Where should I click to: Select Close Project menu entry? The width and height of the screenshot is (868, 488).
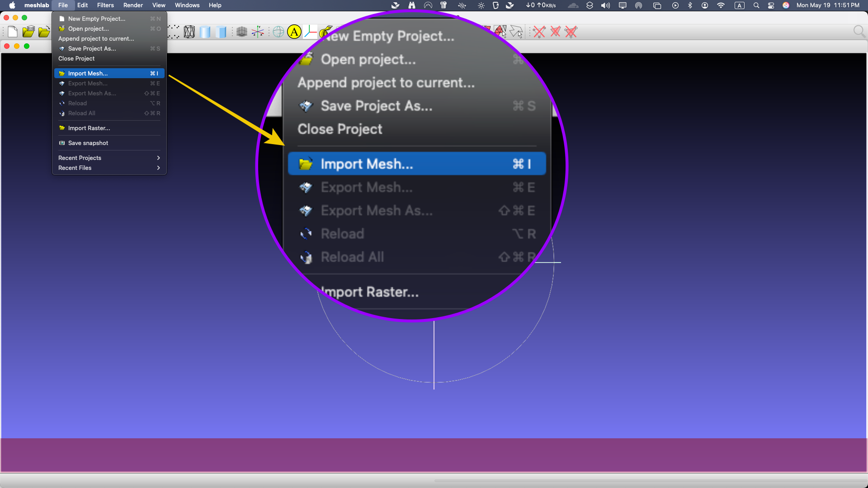tap(109, 58)
